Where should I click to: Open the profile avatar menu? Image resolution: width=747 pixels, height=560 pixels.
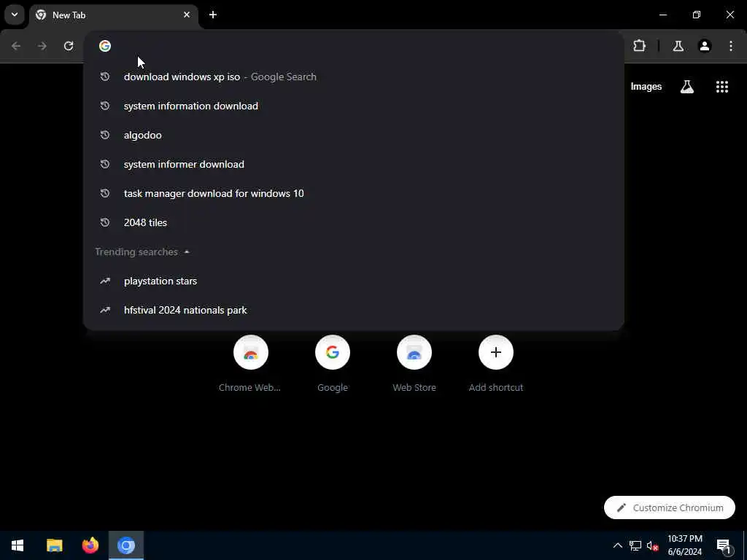[x=705, y=46]
